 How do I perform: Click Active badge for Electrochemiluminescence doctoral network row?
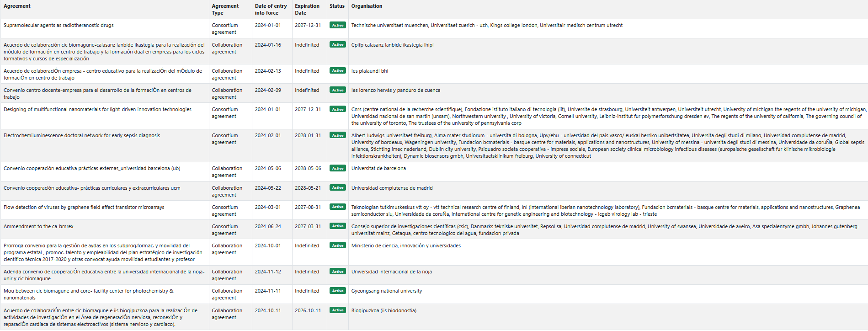[338, 135]
